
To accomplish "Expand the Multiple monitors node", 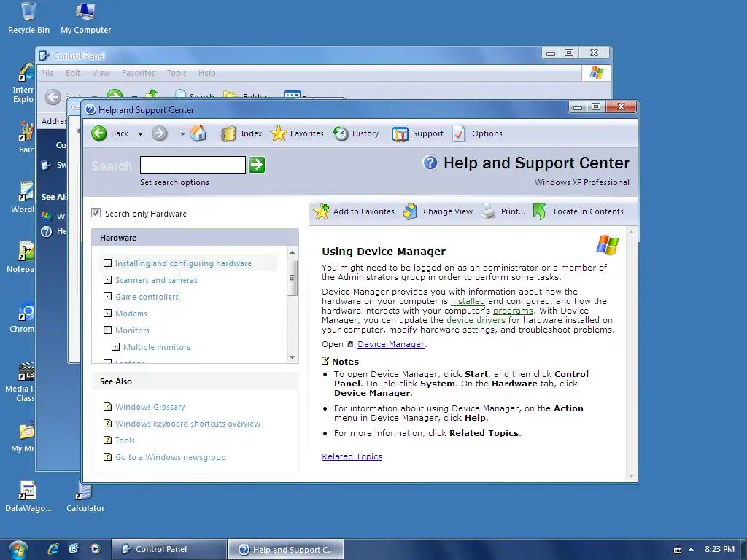I will pos(116,346).
